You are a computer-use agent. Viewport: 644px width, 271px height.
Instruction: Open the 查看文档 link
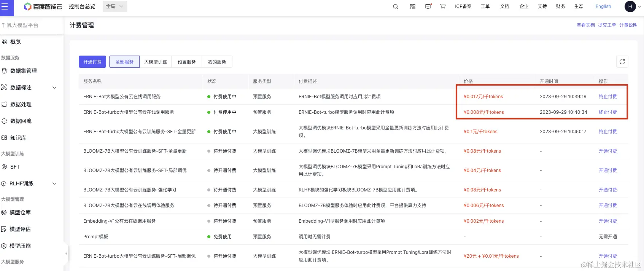586,25
